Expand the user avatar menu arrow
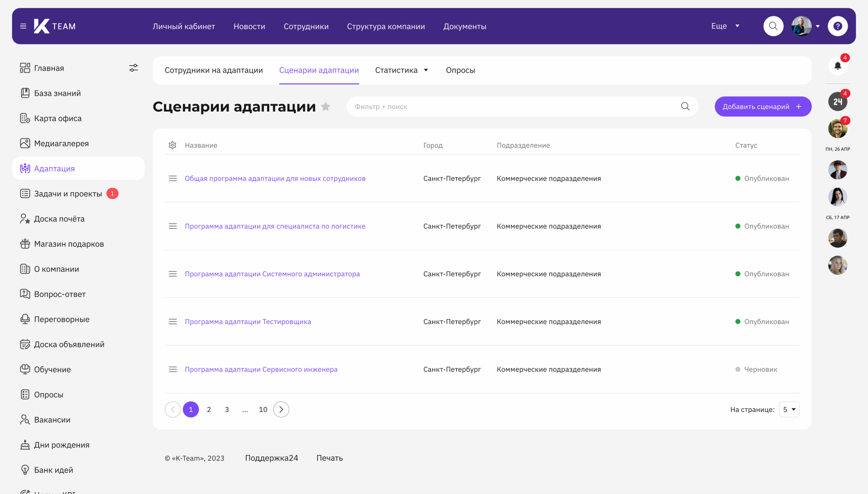The height and width of the screenshot is (494, 868). coord(818,26)
